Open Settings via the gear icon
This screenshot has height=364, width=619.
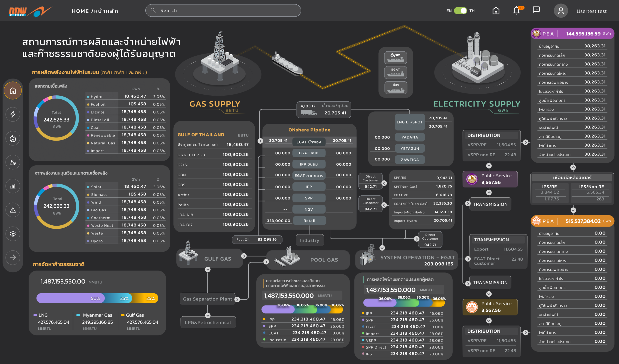click(x=13, y=234)
